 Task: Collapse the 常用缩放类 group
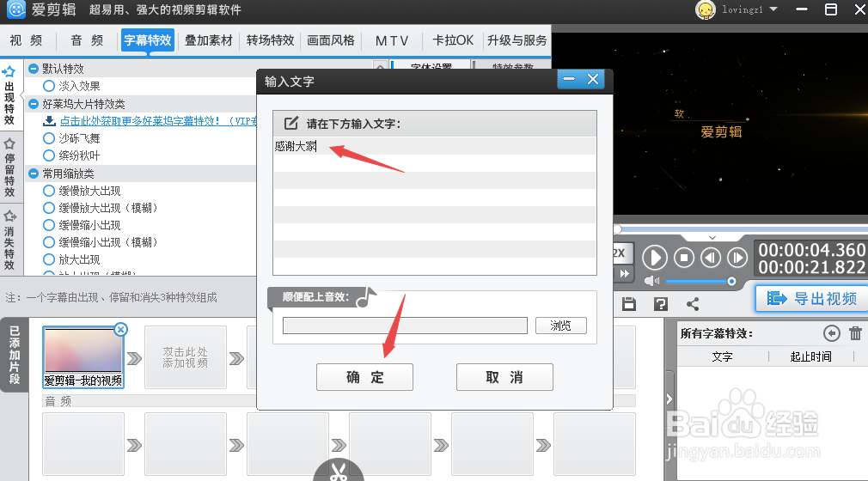(34, 174)
